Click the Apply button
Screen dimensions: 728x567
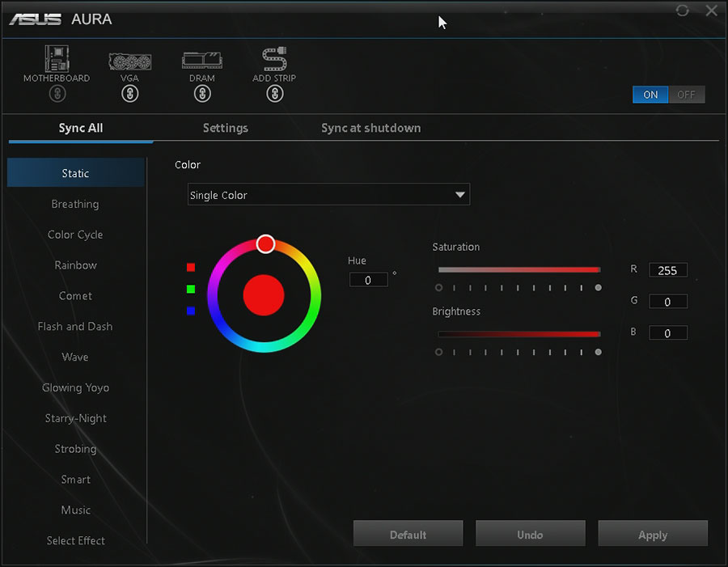click(x=653, y=534)
